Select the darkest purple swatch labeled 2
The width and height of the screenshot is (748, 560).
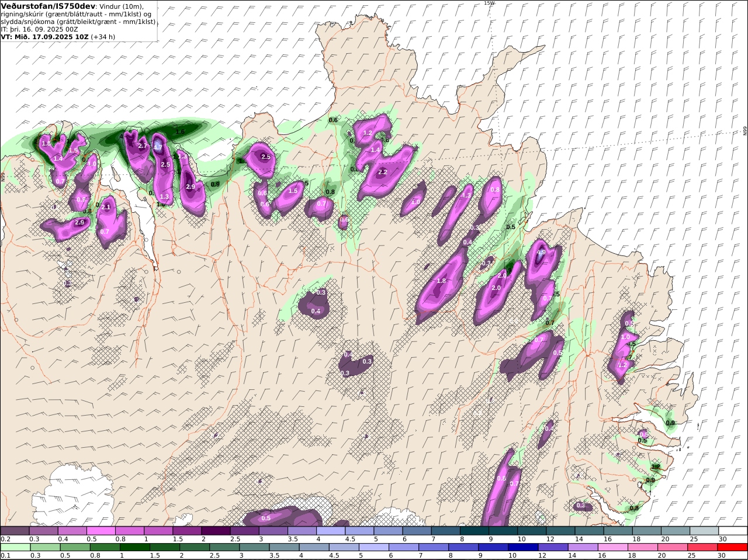point(215,530)
